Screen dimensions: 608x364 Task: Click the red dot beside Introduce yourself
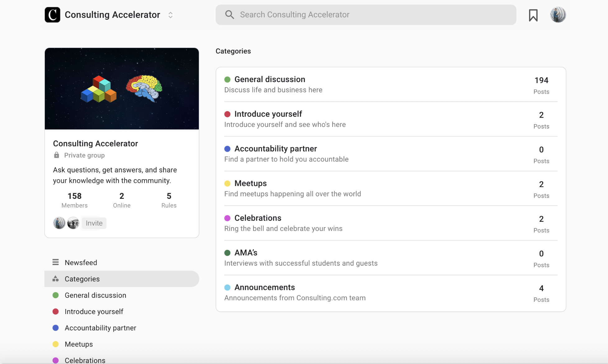coord(228,114)
